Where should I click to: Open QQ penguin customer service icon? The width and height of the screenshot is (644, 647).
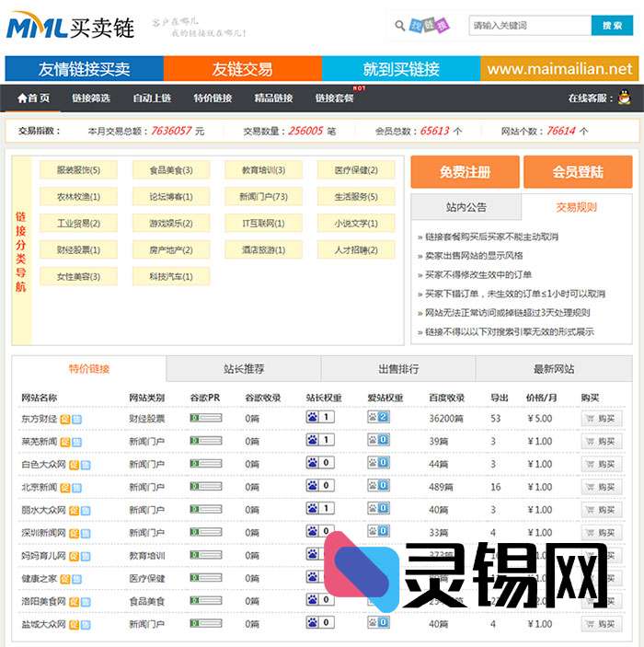pos(624,98)
